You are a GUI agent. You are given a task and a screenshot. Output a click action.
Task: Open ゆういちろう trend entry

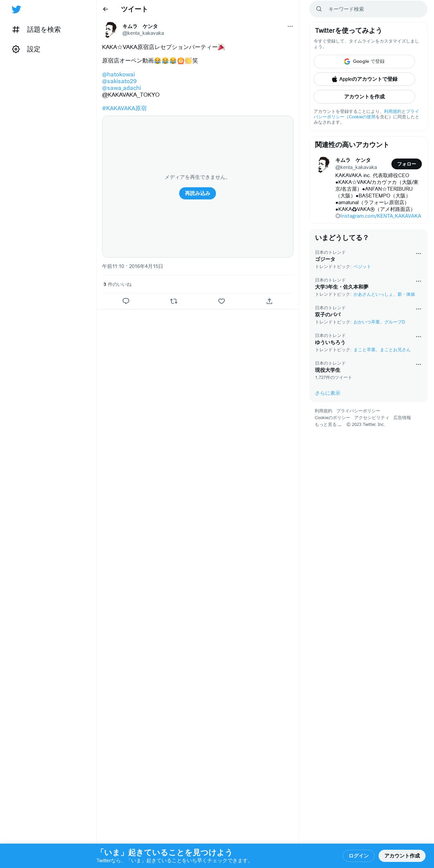click(x=368, y=343)
